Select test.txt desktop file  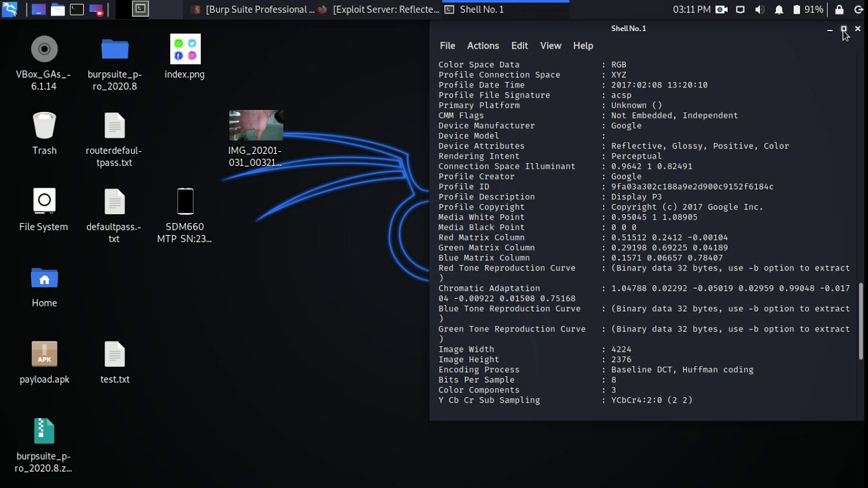(x=115, y=362)
